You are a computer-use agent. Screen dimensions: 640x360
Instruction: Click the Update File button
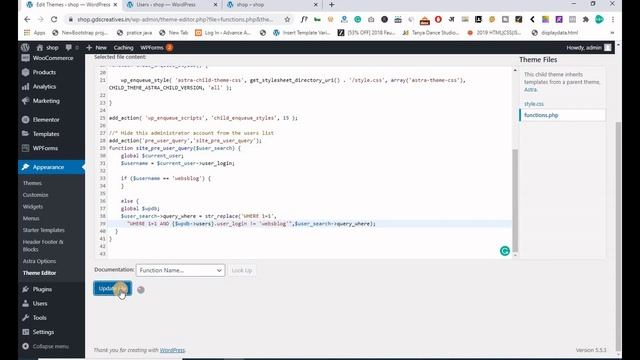point(112,289)
